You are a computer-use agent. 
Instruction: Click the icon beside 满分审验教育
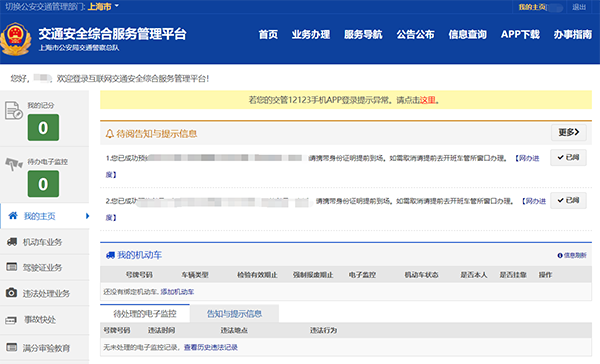pyautogui.click(x=11, y=347)
